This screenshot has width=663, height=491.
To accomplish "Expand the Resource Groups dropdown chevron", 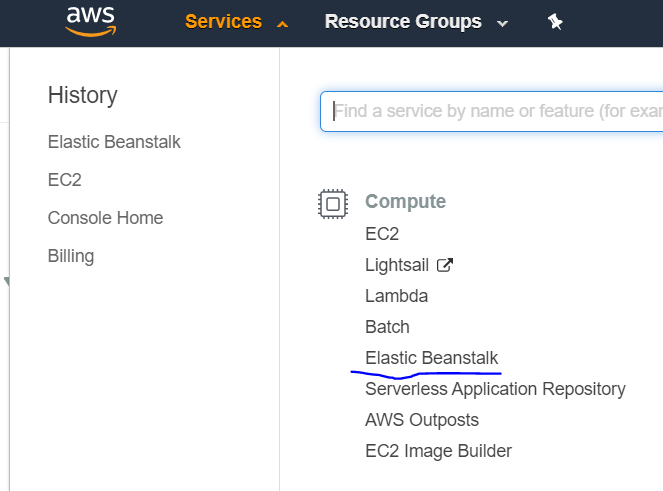I will tap(502, 24).
